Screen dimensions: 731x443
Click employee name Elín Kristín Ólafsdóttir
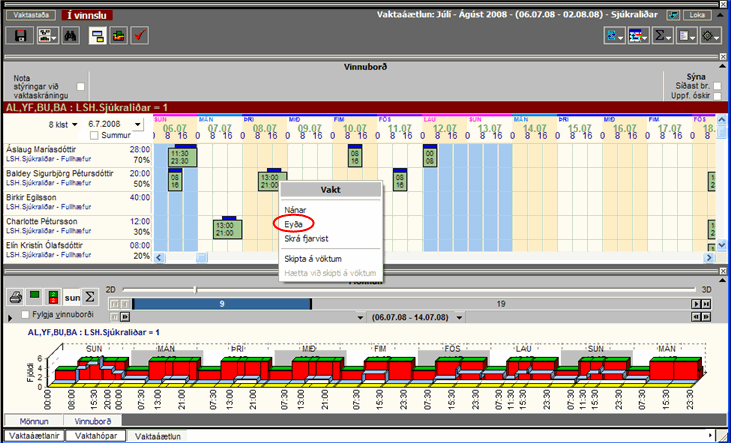pyautogui.click(x=44, y=245)
